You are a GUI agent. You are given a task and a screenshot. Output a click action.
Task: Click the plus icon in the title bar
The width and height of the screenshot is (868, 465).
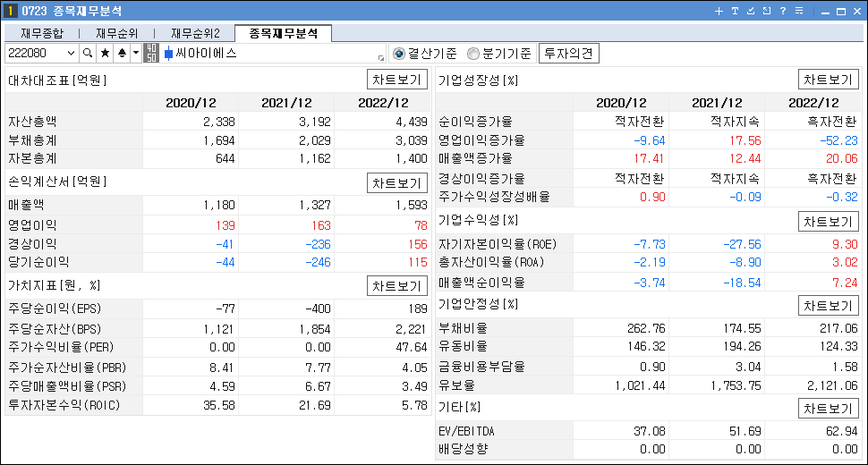point(719,11)
